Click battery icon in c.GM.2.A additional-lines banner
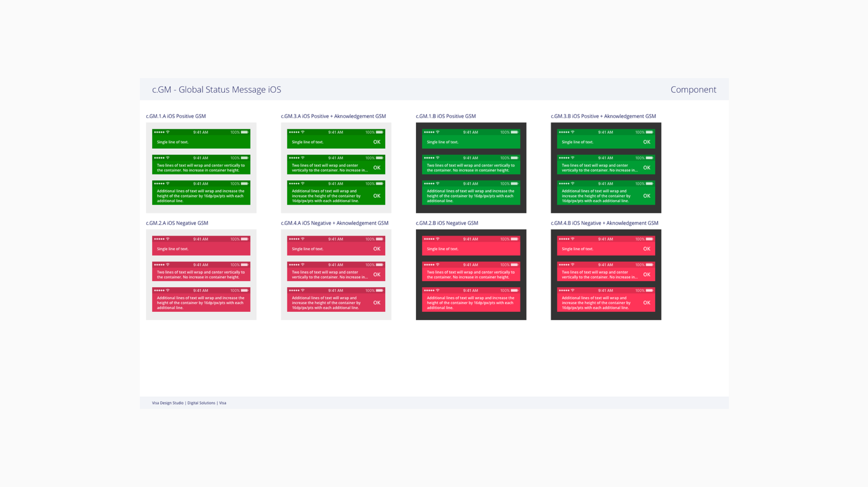The image size is (868, 487). point(245,290)
